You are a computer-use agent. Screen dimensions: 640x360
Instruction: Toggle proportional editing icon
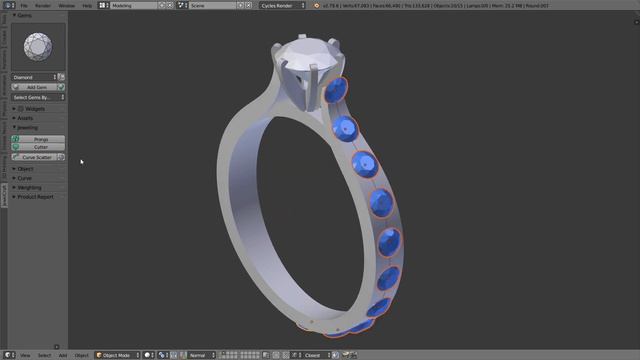coord(276,356)
